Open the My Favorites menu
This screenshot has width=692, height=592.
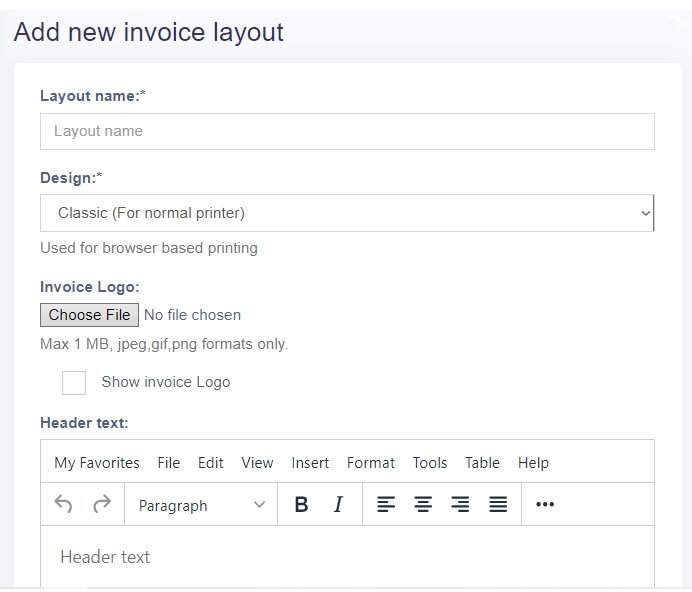click(x=97, y=463)
